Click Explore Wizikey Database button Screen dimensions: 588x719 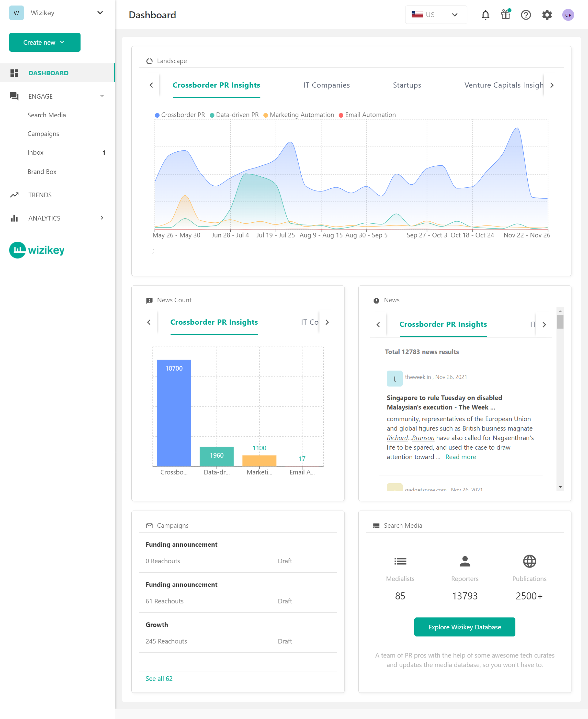pyautogui.click(x=464, y=627)
